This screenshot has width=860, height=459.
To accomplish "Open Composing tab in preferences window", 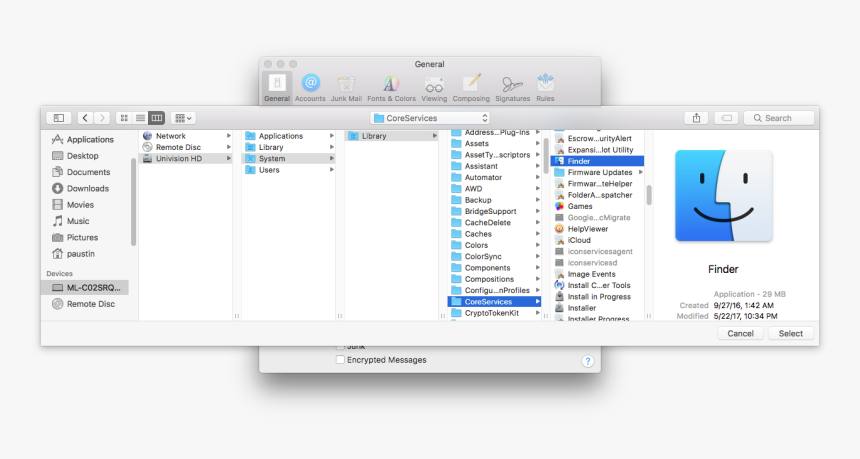I will pyautogui.click(x=471, y=88).
